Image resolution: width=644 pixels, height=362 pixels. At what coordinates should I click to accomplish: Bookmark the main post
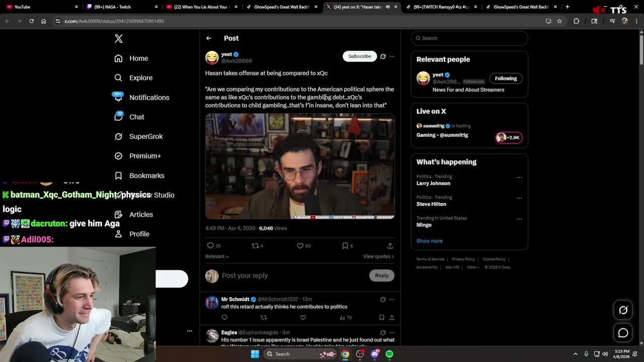pos(347,246)
